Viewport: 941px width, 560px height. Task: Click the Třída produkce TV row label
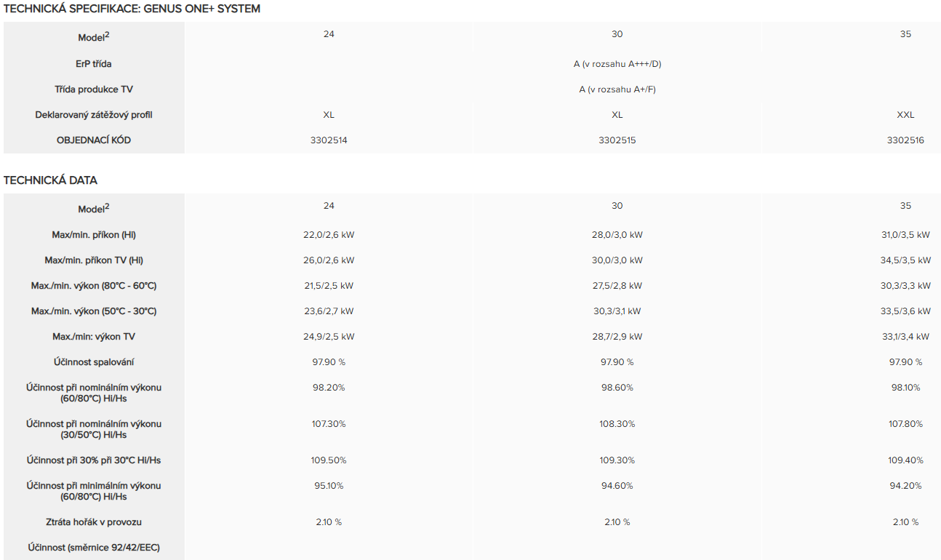[94, 89]
